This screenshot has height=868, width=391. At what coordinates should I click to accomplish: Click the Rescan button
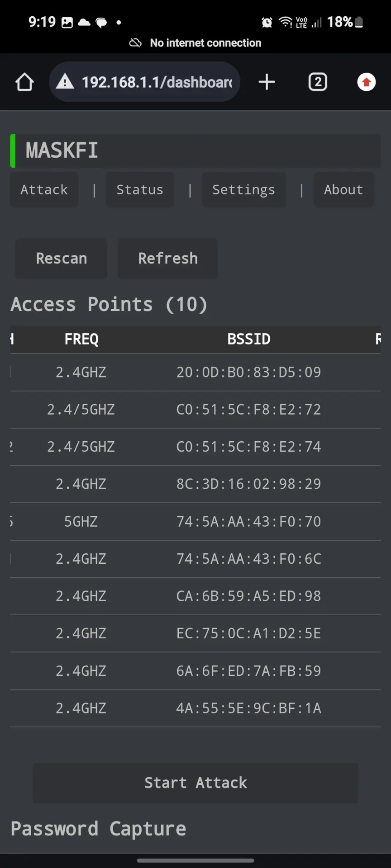click(x=62, y=259)
